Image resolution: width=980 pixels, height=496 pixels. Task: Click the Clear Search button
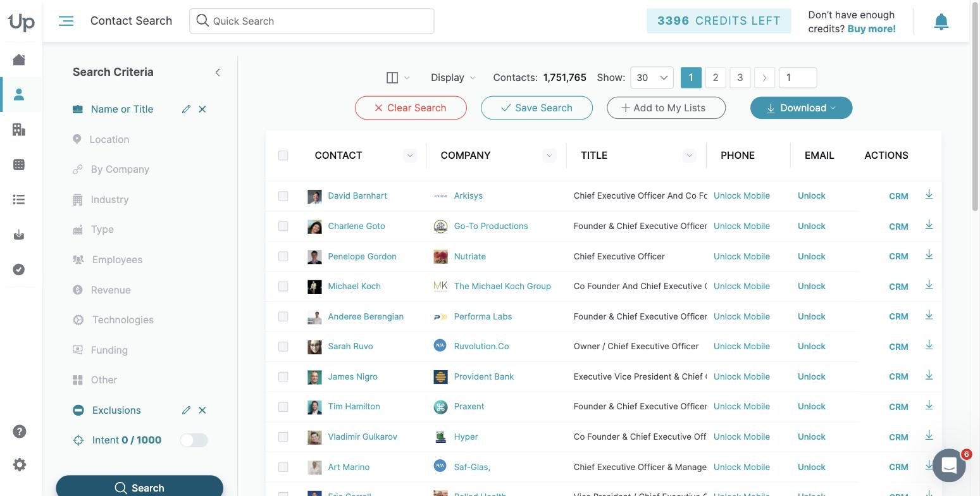coord(411,108)
